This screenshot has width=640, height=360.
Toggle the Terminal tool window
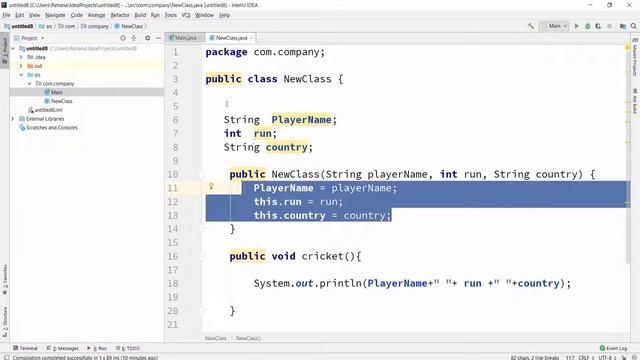[x=25, y=348]
